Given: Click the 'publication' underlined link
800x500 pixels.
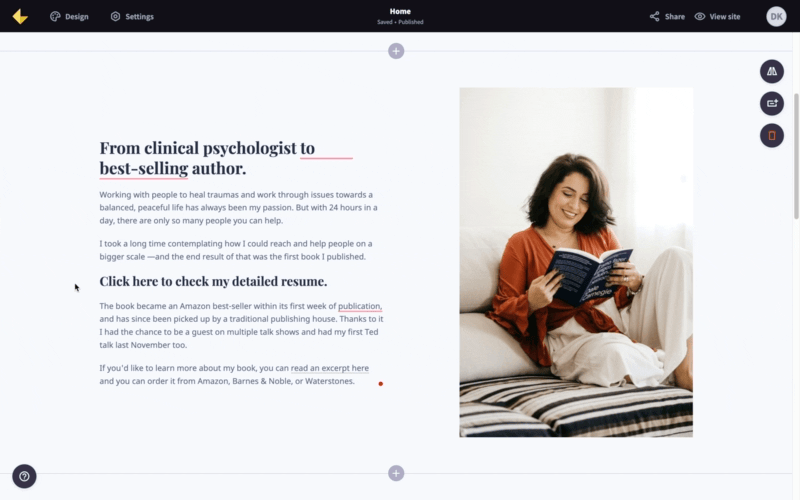Looking at the screenshot, I should point(360,306).
